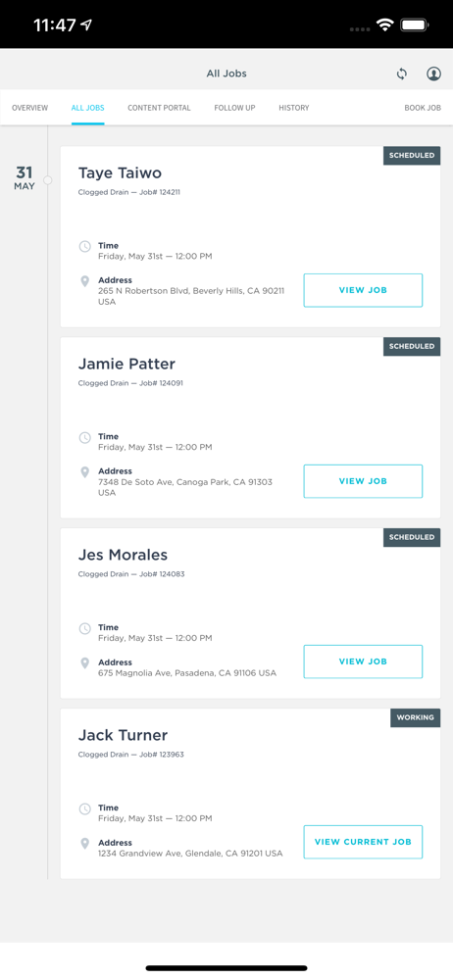Open View Current Job for Jack Turner

pyautogui.click(x=363, y=842)
